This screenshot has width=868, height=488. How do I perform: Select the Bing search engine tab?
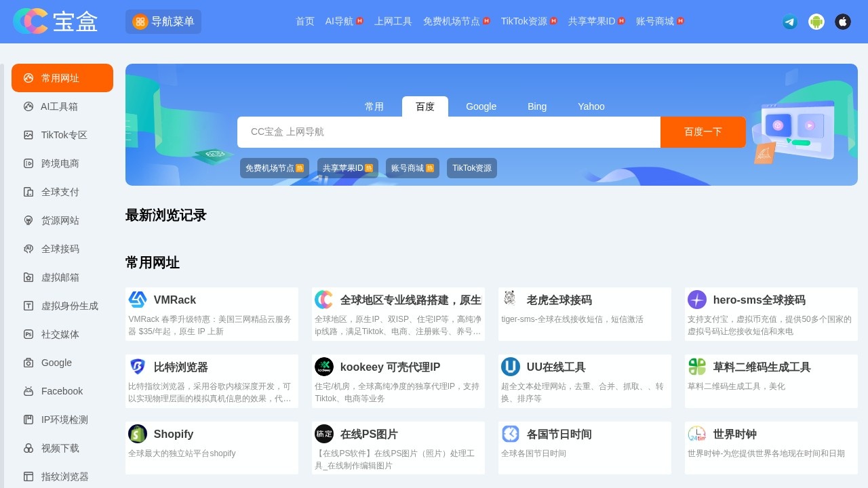536,106
